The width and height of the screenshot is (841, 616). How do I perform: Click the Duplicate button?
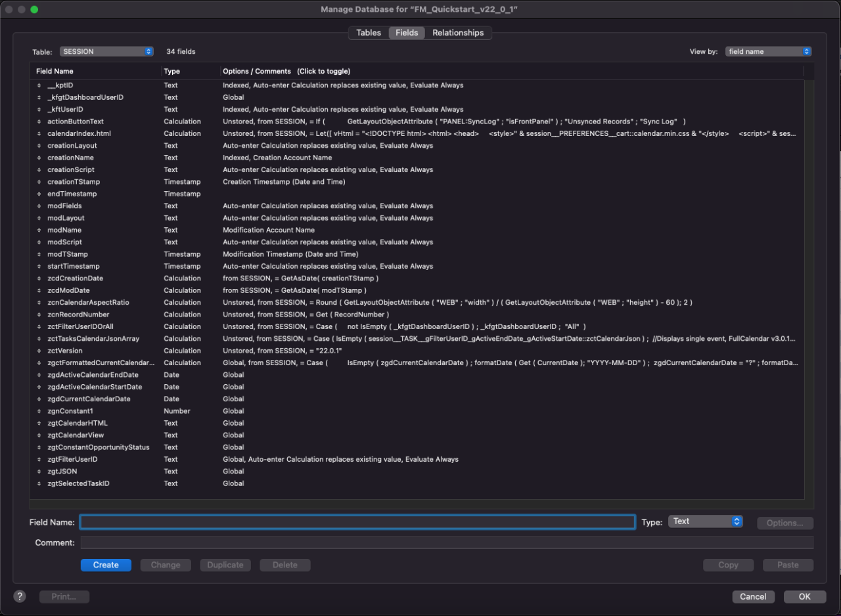pyautogui.click(x=225, y=565)
